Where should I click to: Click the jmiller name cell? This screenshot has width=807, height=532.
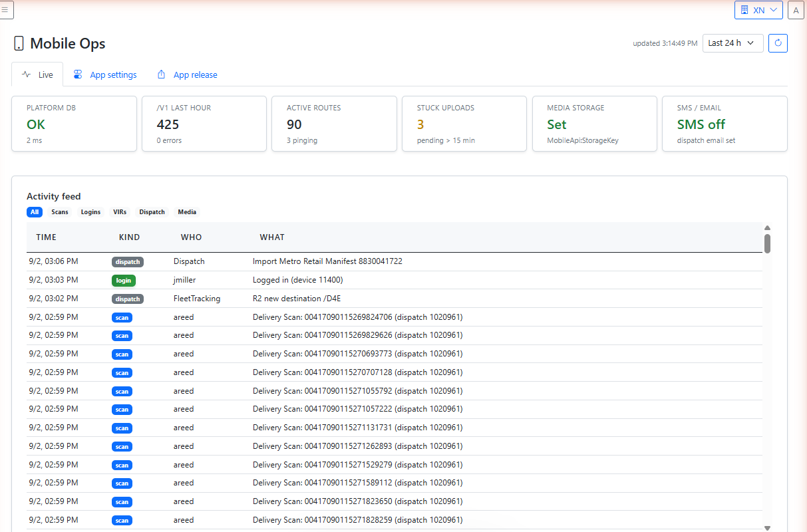[x=185, y=280]
